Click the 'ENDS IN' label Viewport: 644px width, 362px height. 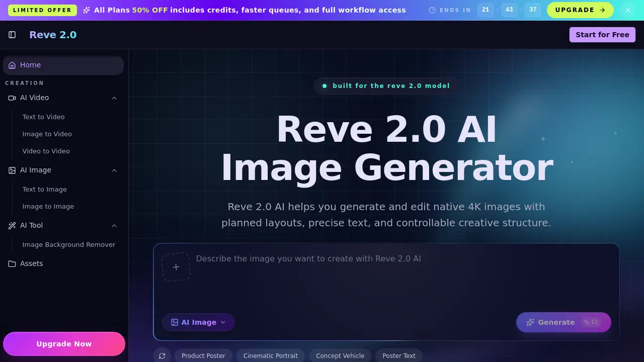pyautogui.click(x=455, y=10)
